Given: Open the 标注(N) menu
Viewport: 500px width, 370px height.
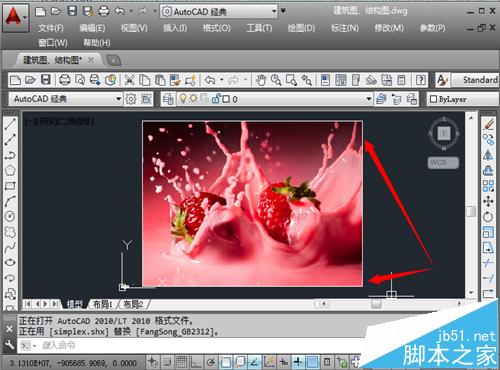Looking at the screenshot, I should pyautogui.click(x=345, y=28).
